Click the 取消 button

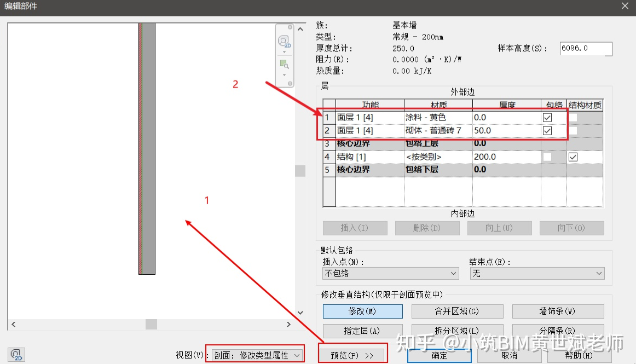click(x=509, y=355)
